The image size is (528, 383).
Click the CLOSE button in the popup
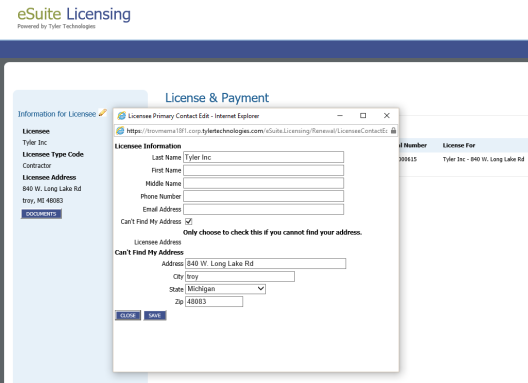click(x=128, y=315)
